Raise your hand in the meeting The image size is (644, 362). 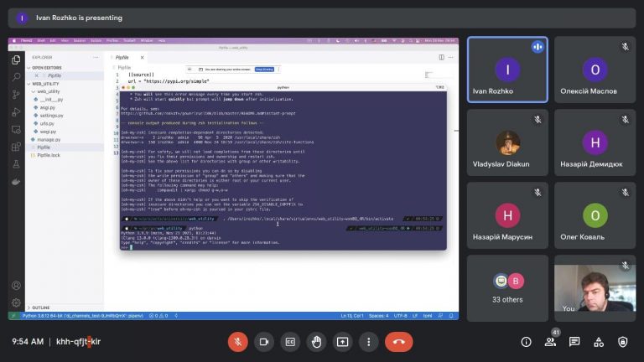316,342
